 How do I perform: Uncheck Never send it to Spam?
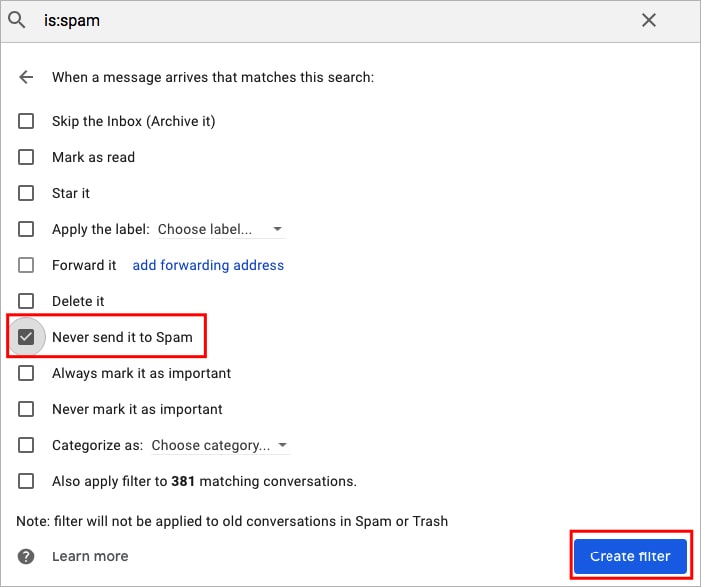pos(26,337)
